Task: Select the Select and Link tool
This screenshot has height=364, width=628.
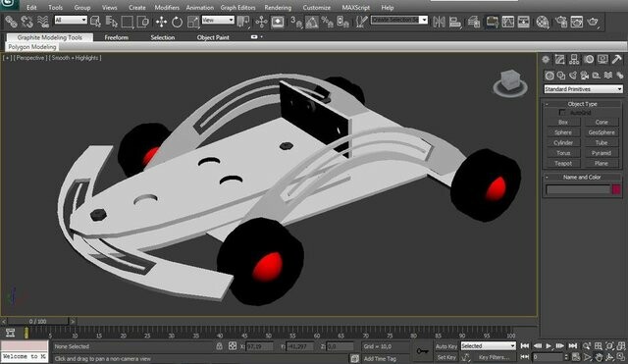Action: coord(11,22)
